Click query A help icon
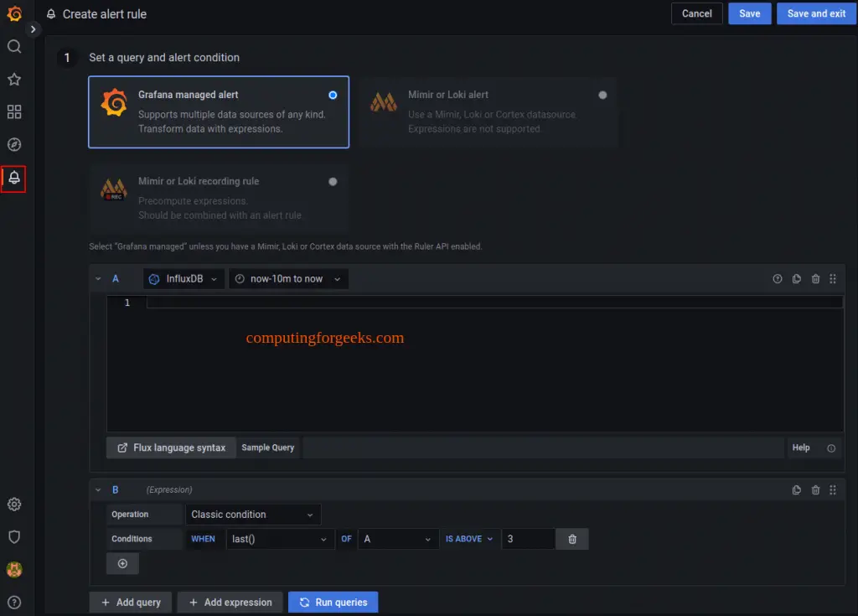Image resolution: width=858 pixels, height=616 pixels. (x=777, y=279)
